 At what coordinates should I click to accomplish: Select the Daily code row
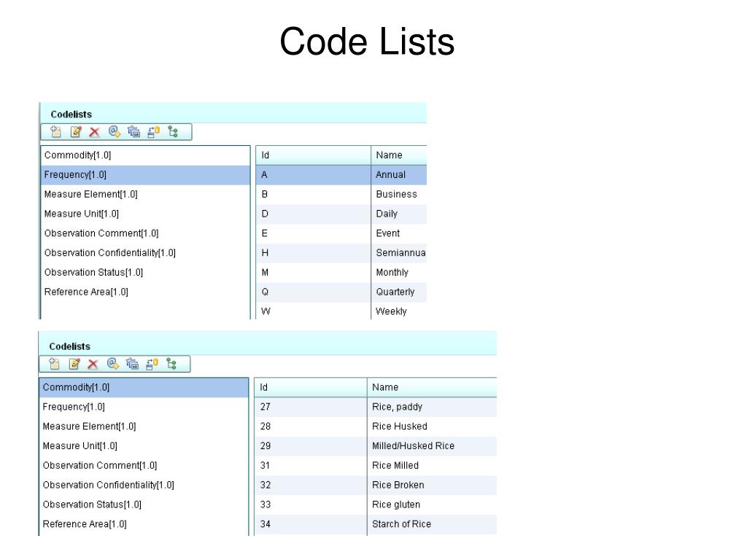[341, 214]
